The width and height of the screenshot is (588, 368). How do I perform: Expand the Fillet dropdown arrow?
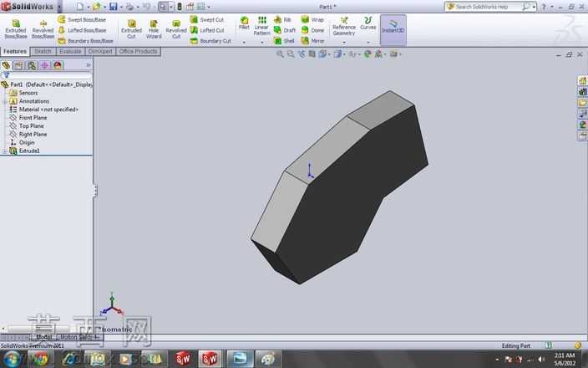click(x=244, y=42)
